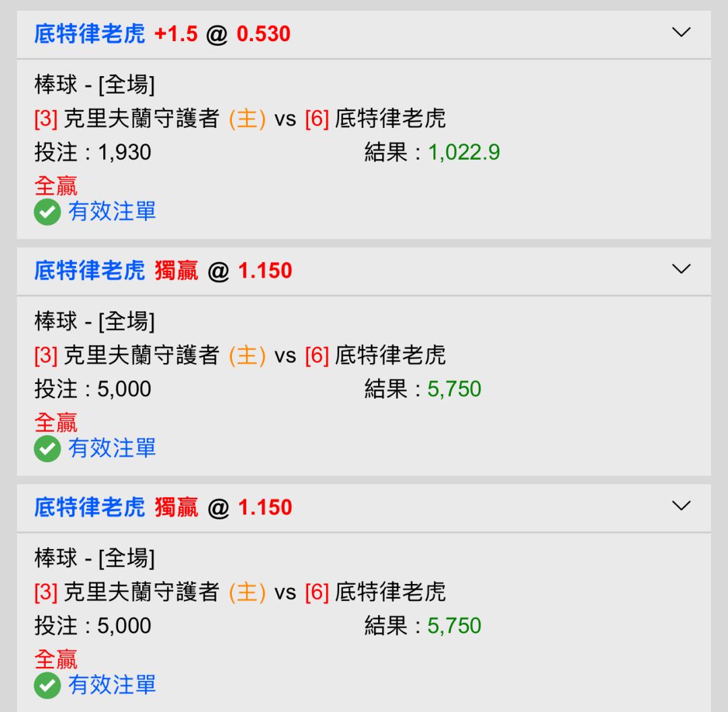Click 棒球 - [全場] label in the bottom bet

pos(94,558)
